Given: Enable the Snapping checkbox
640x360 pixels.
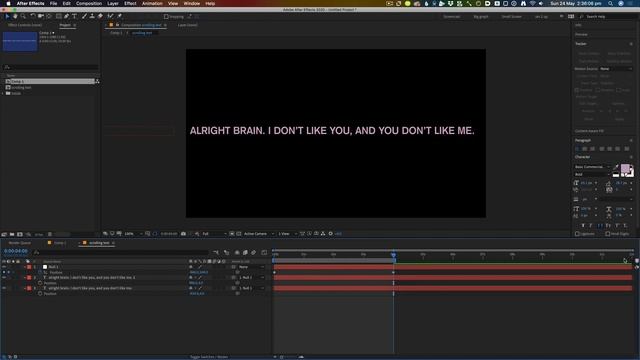Looking at the screenshot, I should (166, 17).
